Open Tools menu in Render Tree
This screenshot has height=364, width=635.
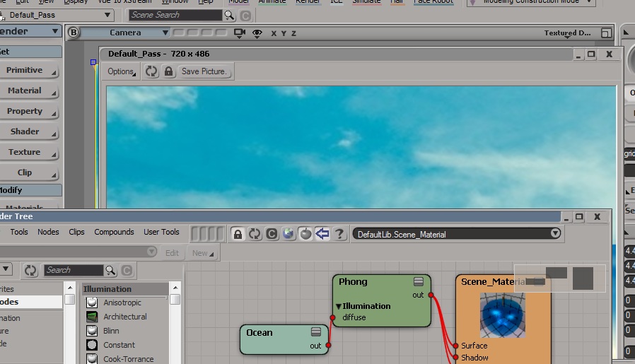[19, 232]
